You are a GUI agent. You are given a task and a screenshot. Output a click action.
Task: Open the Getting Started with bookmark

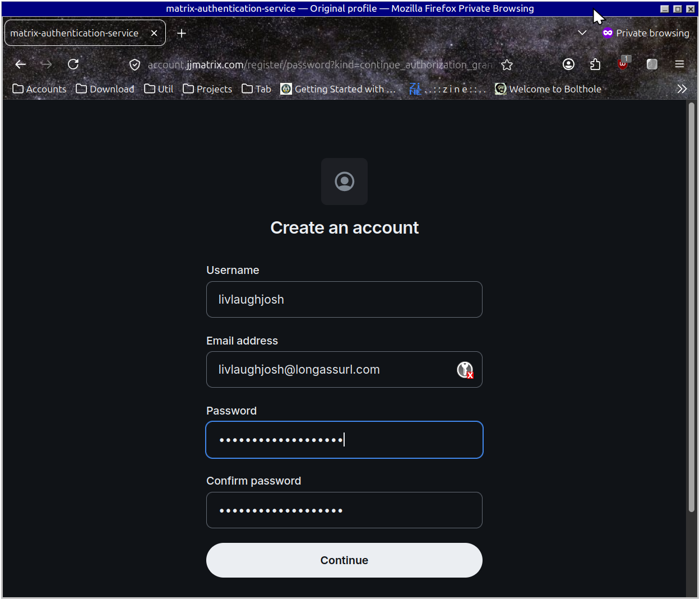[338, 89]
